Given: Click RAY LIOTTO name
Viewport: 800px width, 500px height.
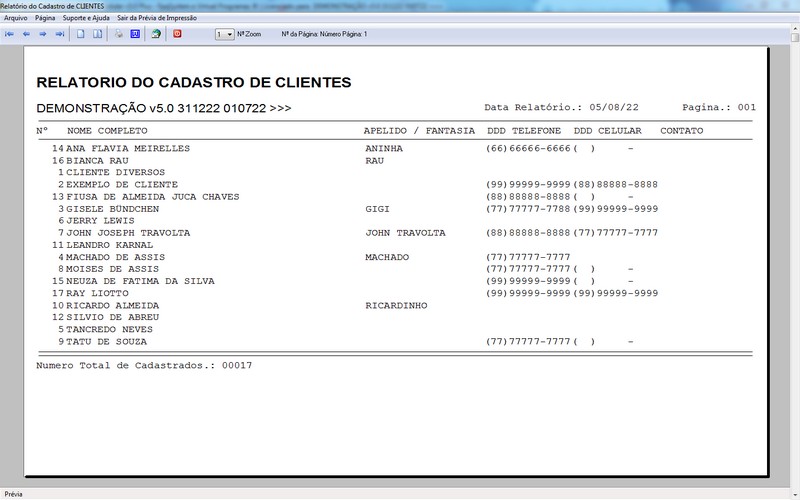Looking at the screenshot, I should tap(97, 293).
